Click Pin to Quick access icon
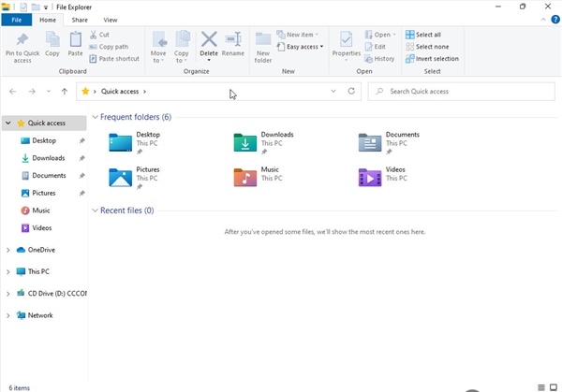 [x=22, y=39]
